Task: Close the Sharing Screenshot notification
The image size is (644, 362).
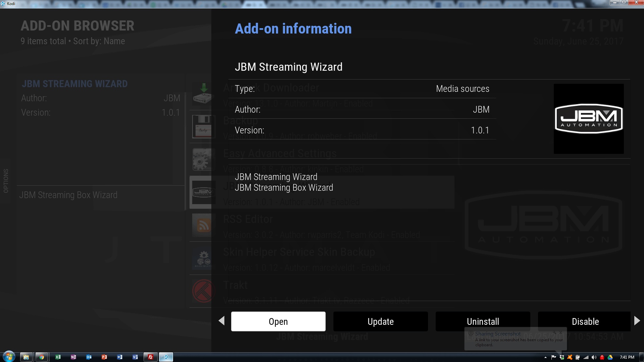Action: 561,332
